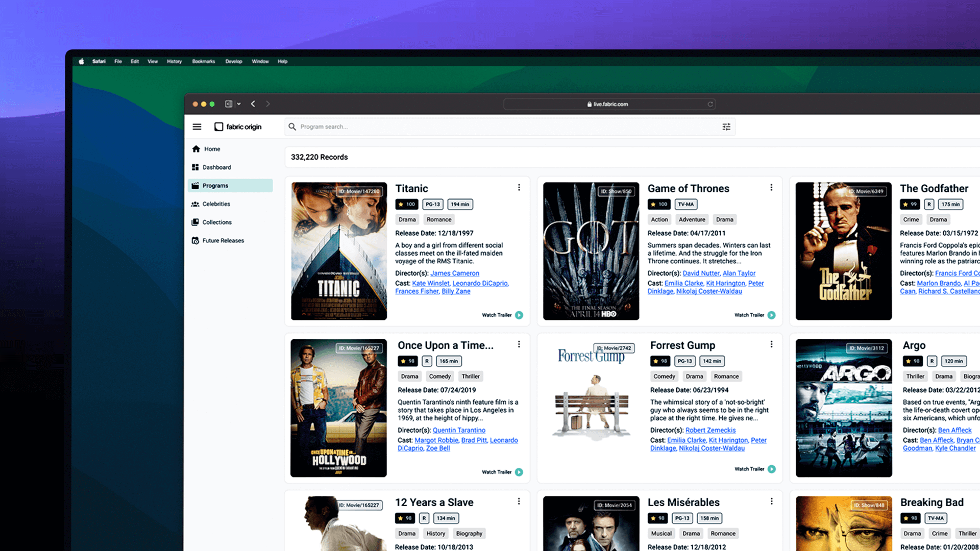Click the History genre tag
This screenshot has width=980, height=551.
click(435, 534)
